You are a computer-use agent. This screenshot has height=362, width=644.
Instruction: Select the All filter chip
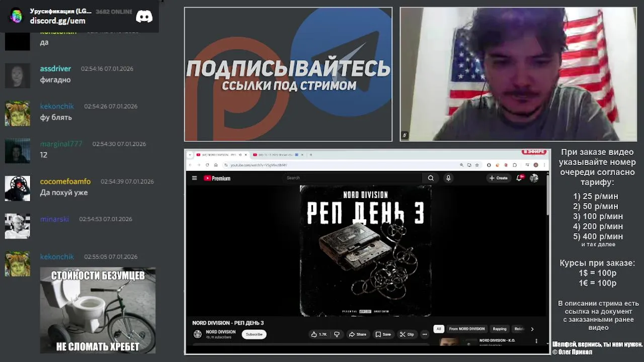coord(439,329)
